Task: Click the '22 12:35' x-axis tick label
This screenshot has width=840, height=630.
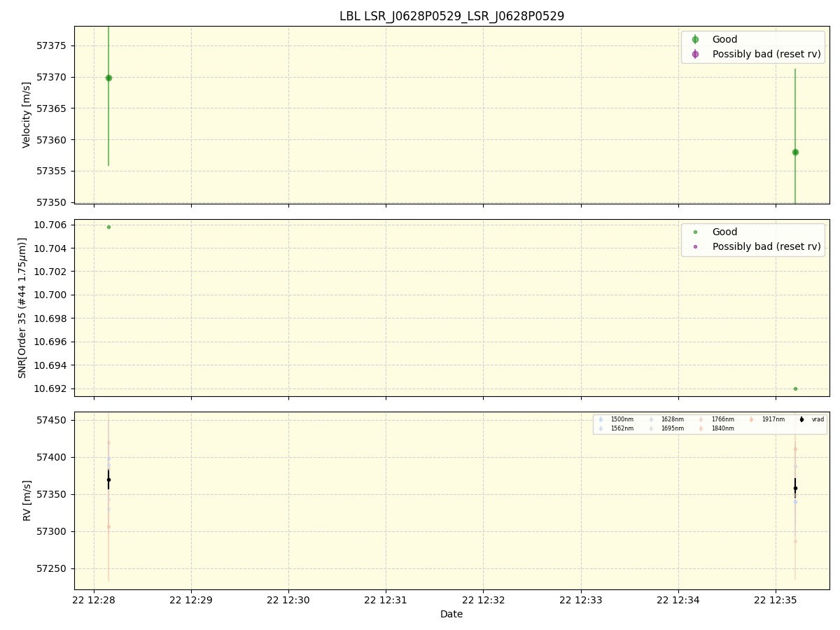Action: click(775, 600)
